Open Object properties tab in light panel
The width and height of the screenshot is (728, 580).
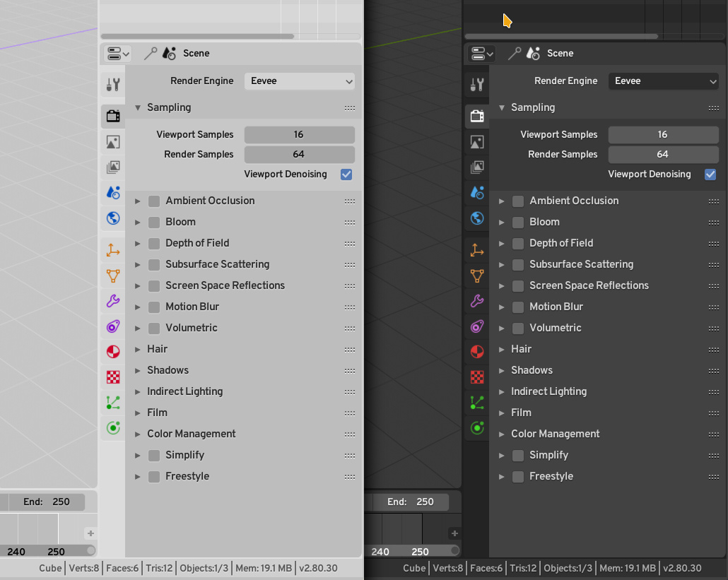tap(113, 251)
